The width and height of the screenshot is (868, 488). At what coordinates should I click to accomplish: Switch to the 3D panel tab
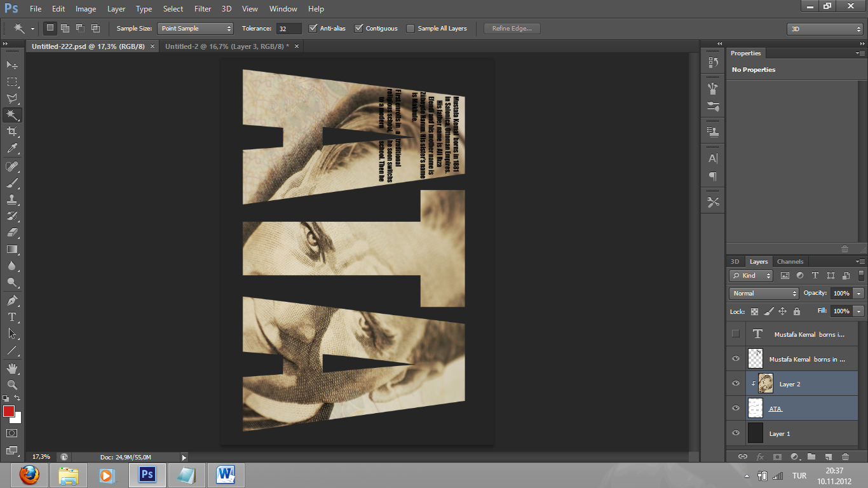click(x=735, y=261)
